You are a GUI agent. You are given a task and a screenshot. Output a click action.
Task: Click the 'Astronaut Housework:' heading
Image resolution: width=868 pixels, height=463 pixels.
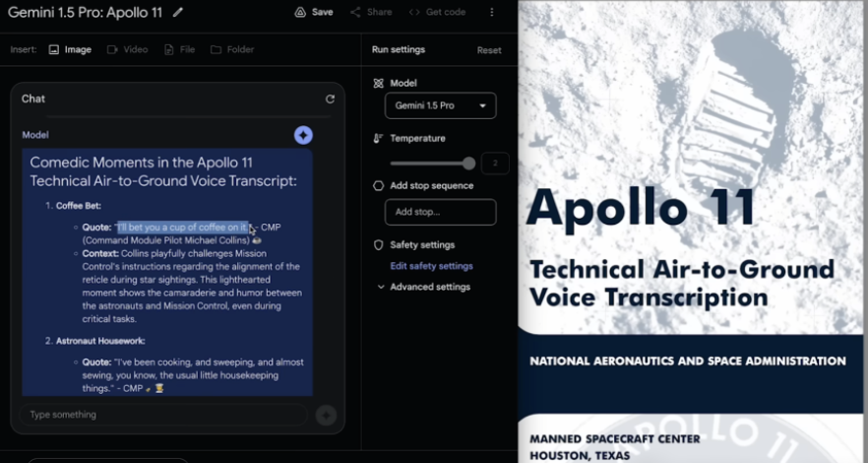tap(100, 341)
